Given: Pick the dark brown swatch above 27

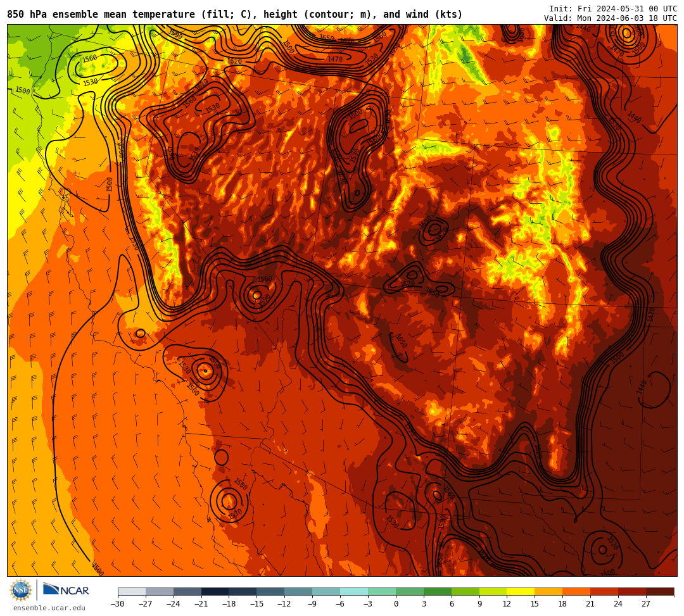Looking at the screenshot, I should pyautogui.click(x=660, y=591).
